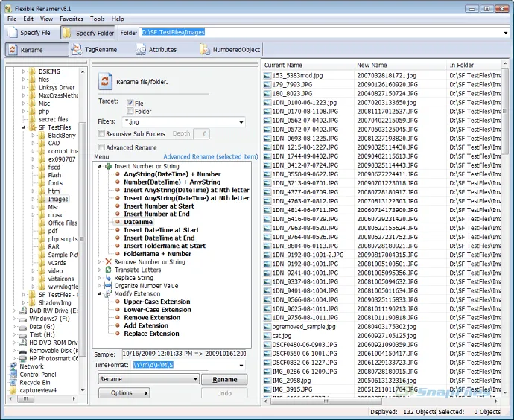
Task: Click the TagRename icon
Action: pos(77,49)
